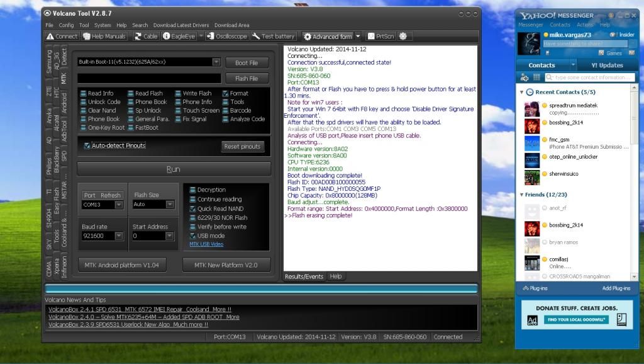Toggle the Unlock Code checkbox
The image size is (644, 364).
84,102
